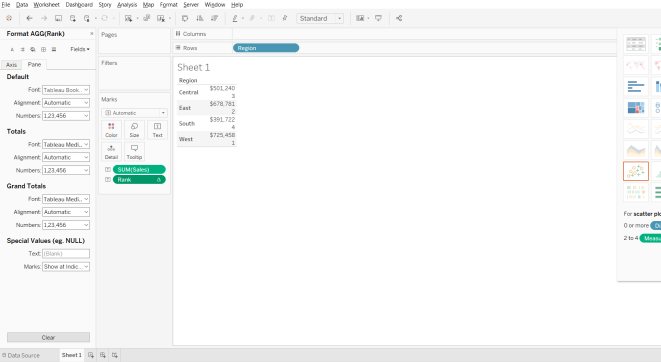Open shading formatting icon in Format pane

point(33,49)
